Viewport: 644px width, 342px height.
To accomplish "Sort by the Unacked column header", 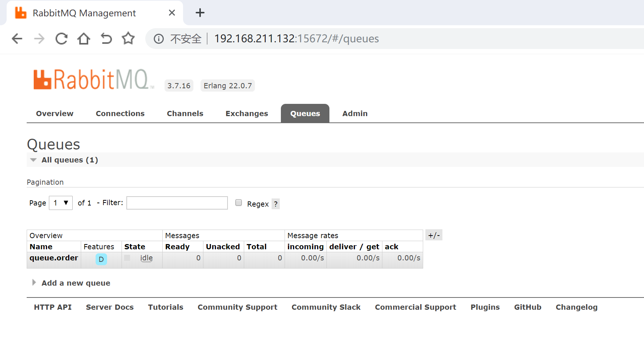I will [x=223, y=247].
